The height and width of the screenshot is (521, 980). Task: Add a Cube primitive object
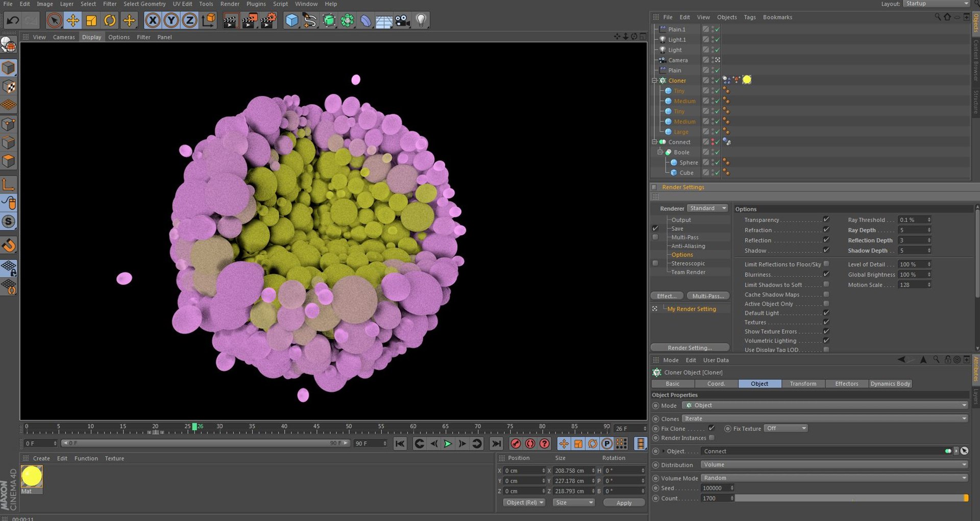[291, 20]
